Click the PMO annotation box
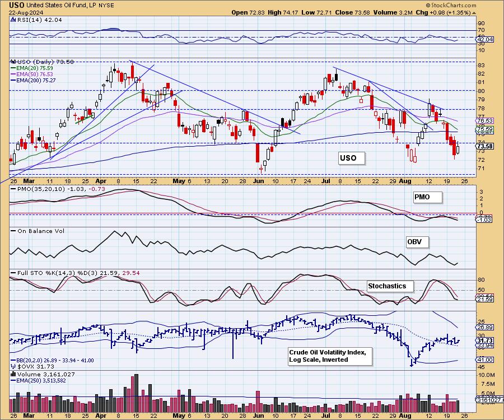The height and width of the screenshot is (420, 504). coord(428,197)
